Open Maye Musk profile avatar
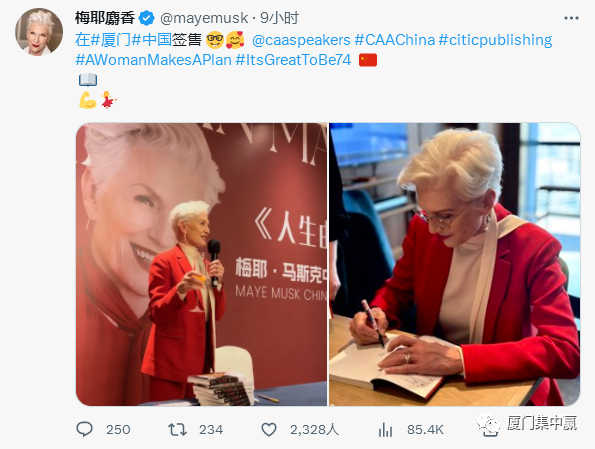 click(39, 32)
